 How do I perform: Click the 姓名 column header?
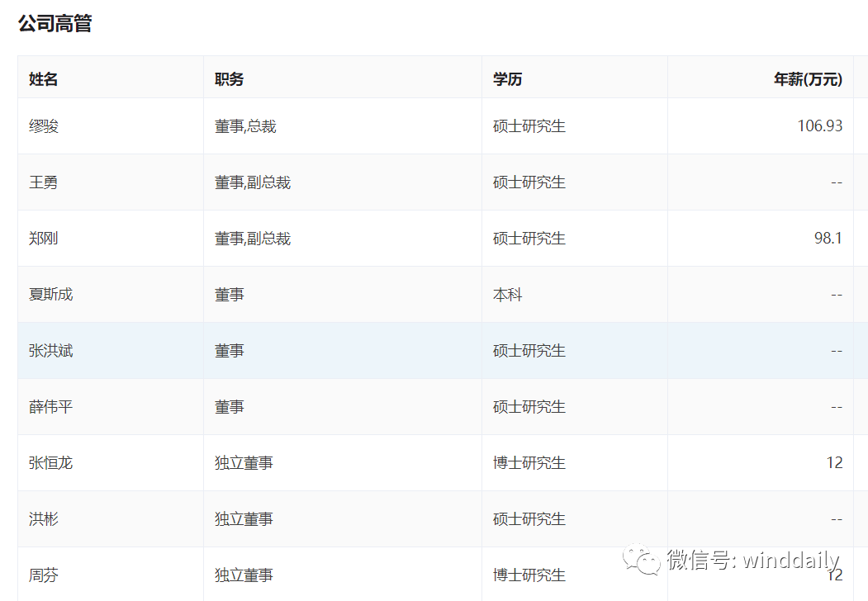(x=44, y=79)
